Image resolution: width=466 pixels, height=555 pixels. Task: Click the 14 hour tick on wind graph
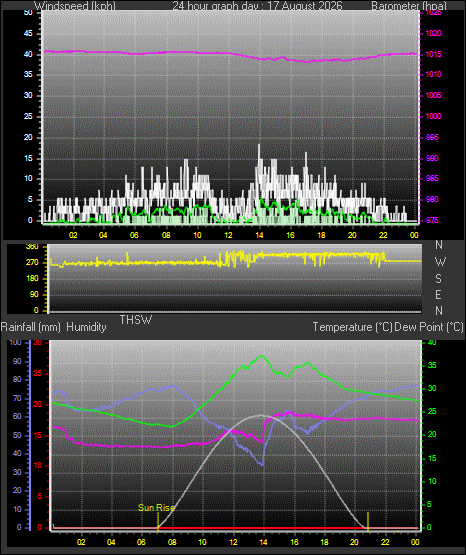coord(259,235)
